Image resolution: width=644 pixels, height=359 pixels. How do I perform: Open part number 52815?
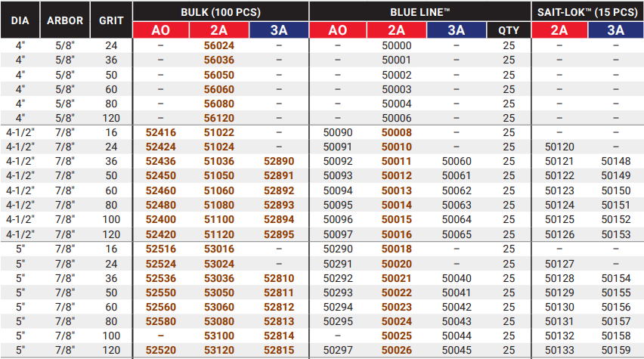(x=279, y=350)
